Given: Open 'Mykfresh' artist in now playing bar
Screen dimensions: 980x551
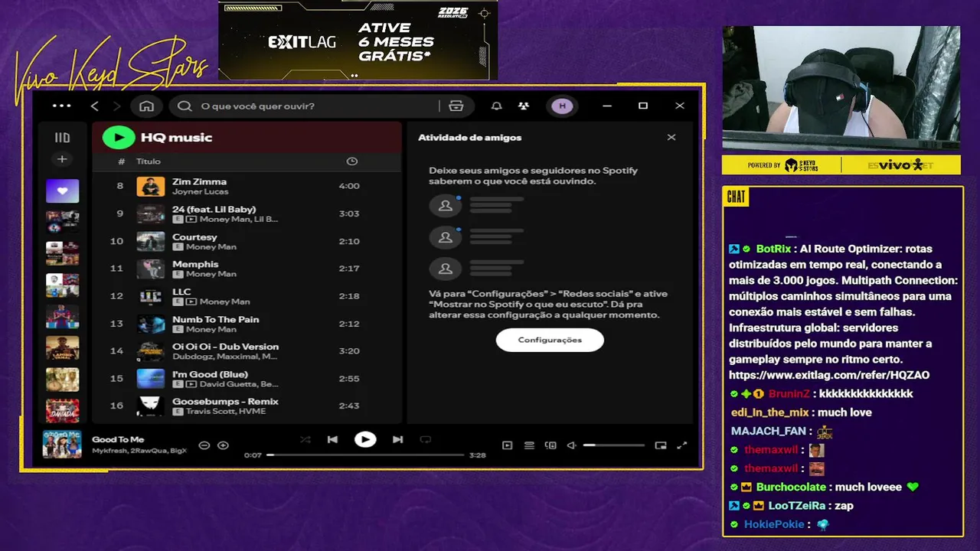Looking at the screenshot, I should (x=109, y=451).
